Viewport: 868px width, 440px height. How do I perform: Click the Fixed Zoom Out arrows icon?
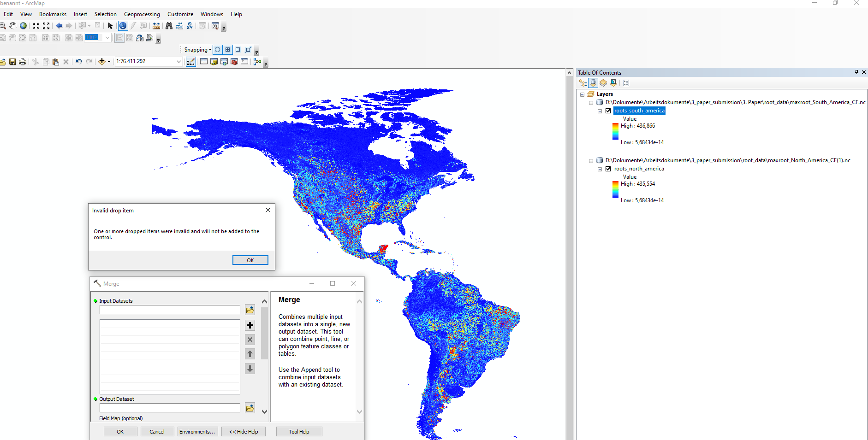coord(46,26)
